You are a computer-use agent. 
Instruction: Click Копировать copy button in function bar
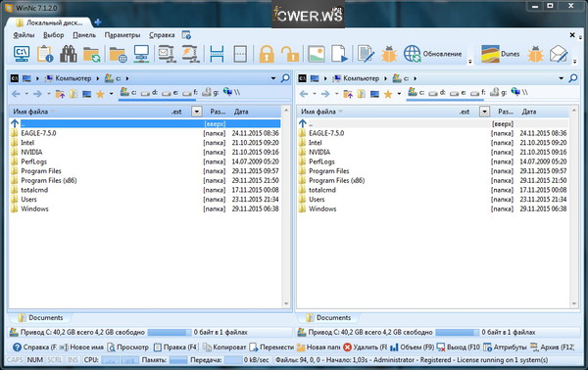(x=224, y=347)
